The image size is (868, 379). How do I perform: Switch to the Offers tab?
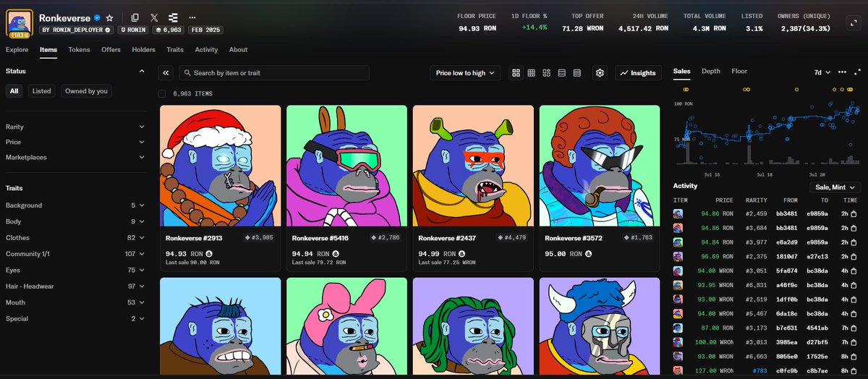(111, 50)
